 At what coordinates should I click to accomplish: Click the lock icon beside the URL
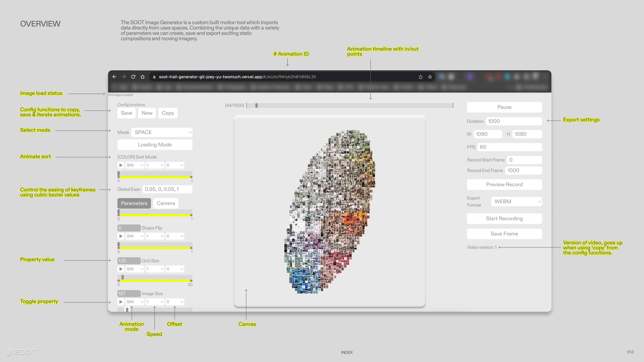pos(154,77)
